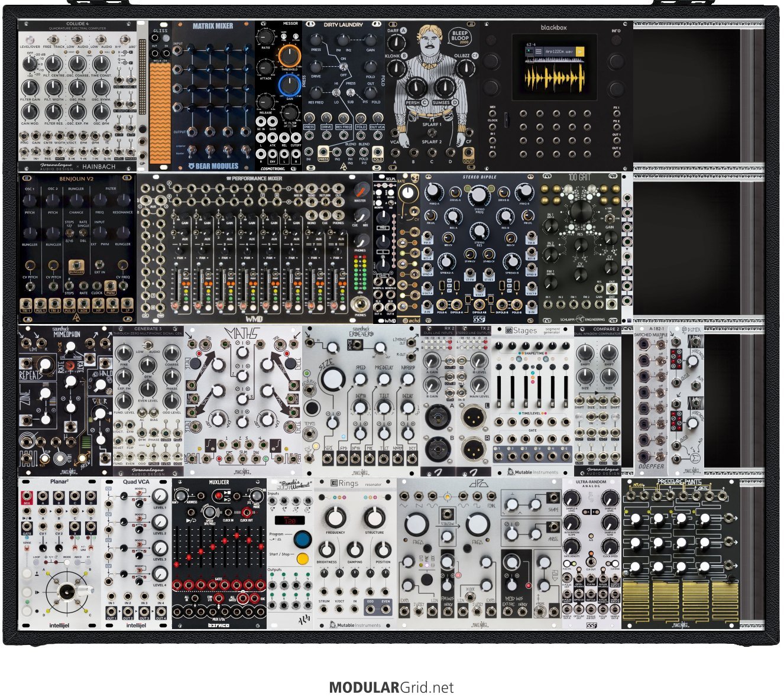Viewport: 784px width, 700px height.
Task: Click the Stereo Freq knob on Stereo Dipole
Action: pyautogui.click(x=478, y=196)
